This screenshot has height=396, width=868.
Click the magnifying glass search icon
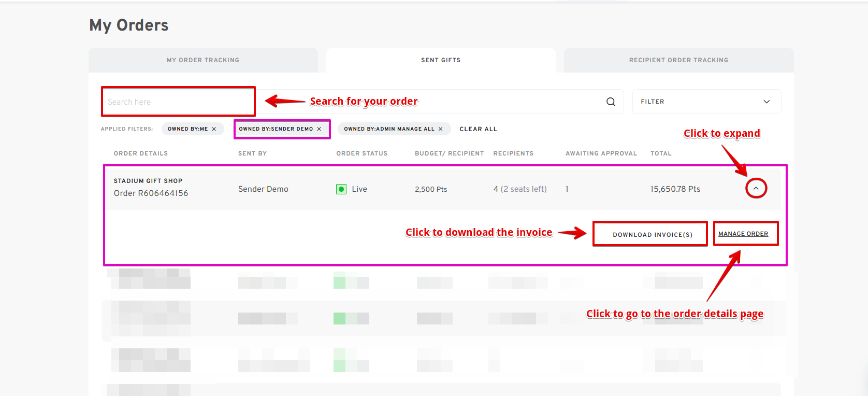[611, 102]
